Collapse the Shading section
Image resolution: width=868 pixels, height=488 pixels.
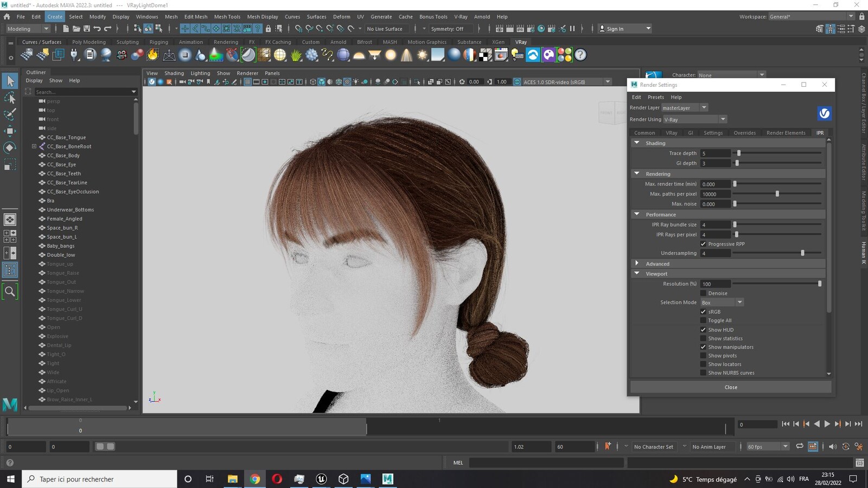tap(637, 143)
